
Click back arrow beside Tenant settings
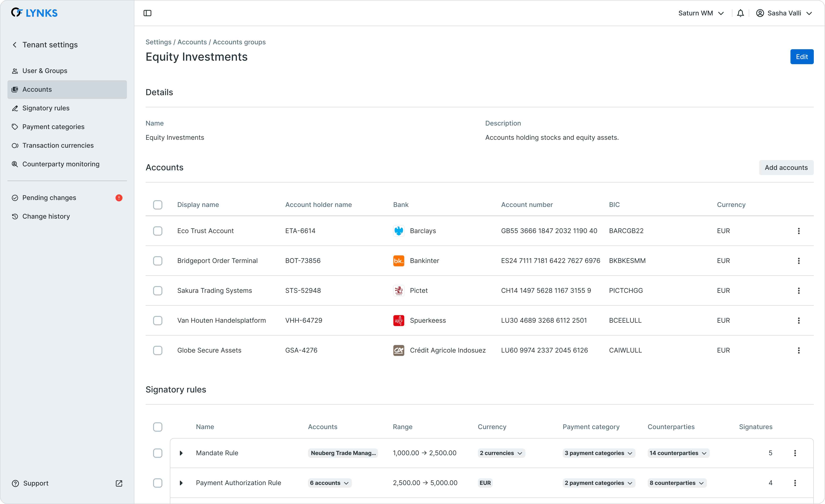(15, 45)
